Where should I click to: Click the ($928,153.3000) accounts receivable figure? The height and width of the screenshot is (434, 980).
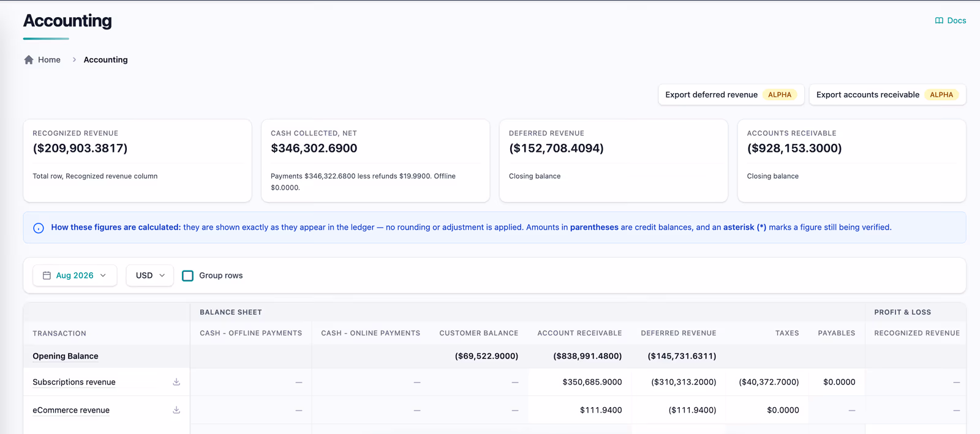tap(794, 148)
